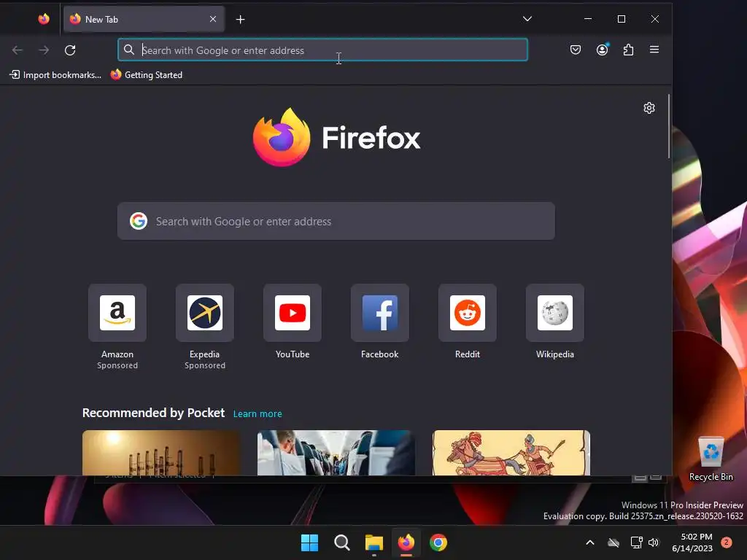
Task: Close the New Tab tab
Action: click(213, 19)
